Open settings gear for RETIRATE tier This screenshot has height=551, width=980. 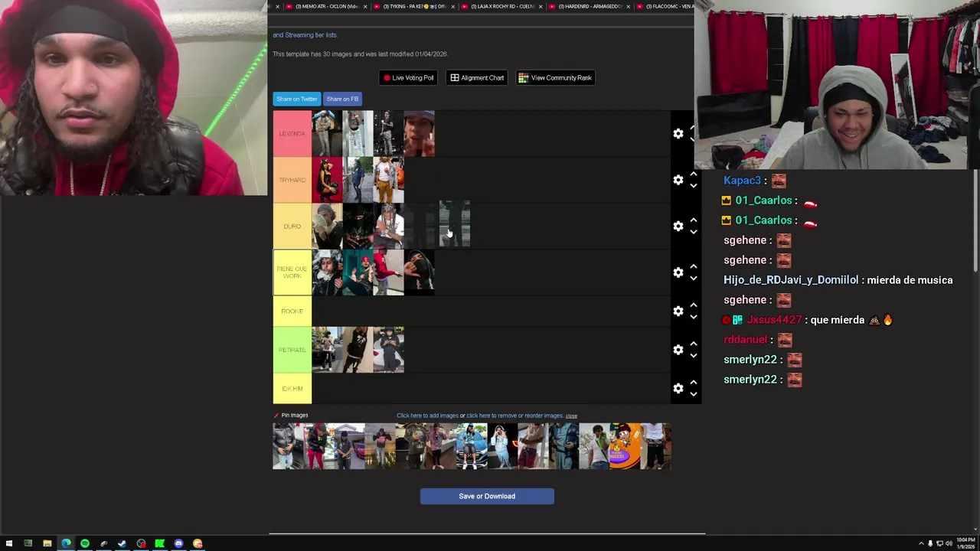pyautogui.click(x=678, y=350)
